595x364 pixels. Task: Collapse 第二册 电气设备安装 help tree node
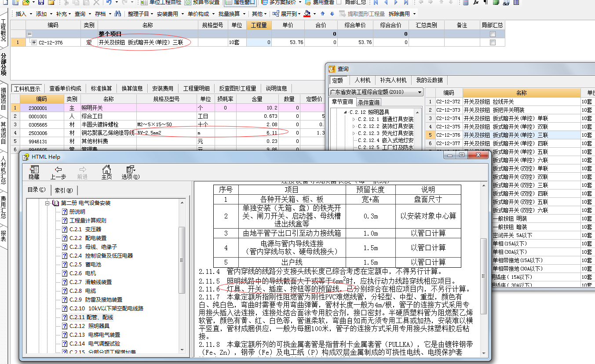click(47, 203)
